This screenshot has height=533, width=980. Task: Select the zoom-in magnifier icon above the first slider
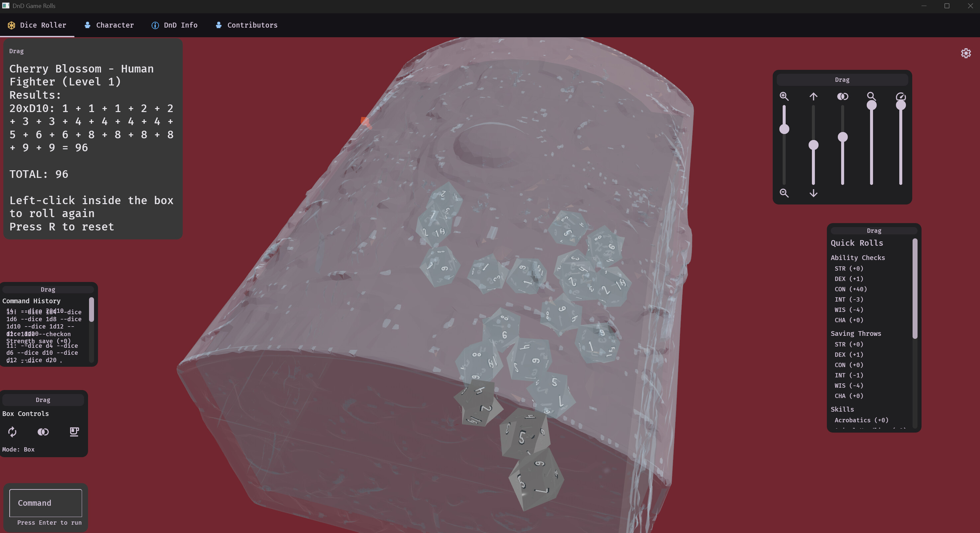[784, 96]
